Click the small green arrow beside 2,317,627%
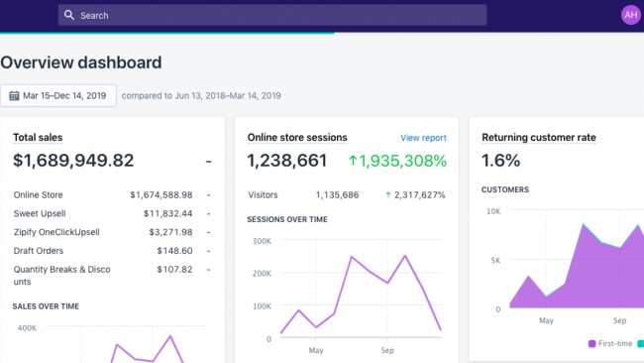 (x=388, y=194)
